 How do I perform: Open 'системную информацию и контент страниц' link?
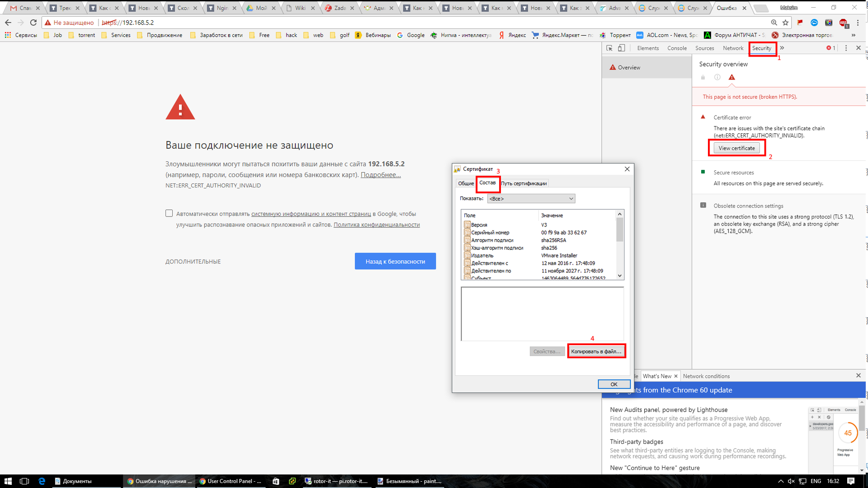pyautogui.click(x=311, y=214)
